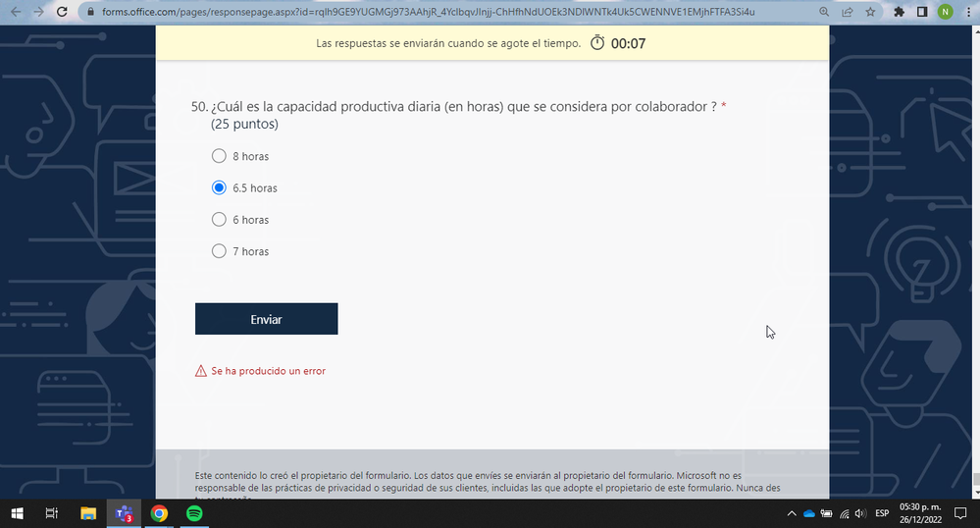Screen dimensions: 980x528
Task: Go back to the previous browser page
Action: click(x=16, y=12)
